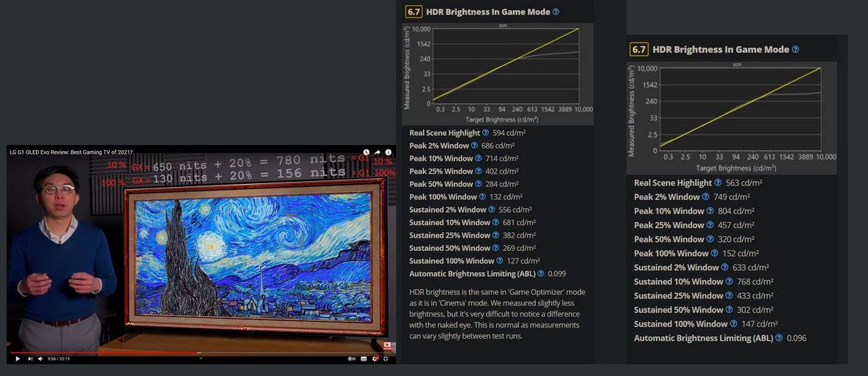Viewport: 868px width, 376px height.
Task: Open help beside Peak 100% Window 152 cd/m²
Action: click(x=715, y=253)
